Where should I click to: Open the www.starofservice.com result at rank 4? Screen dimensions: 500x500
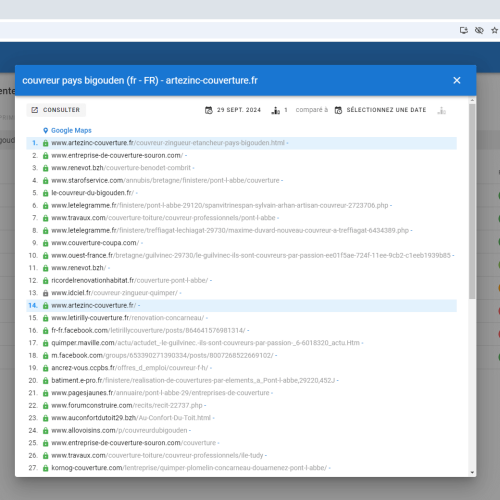coord(165,180)
